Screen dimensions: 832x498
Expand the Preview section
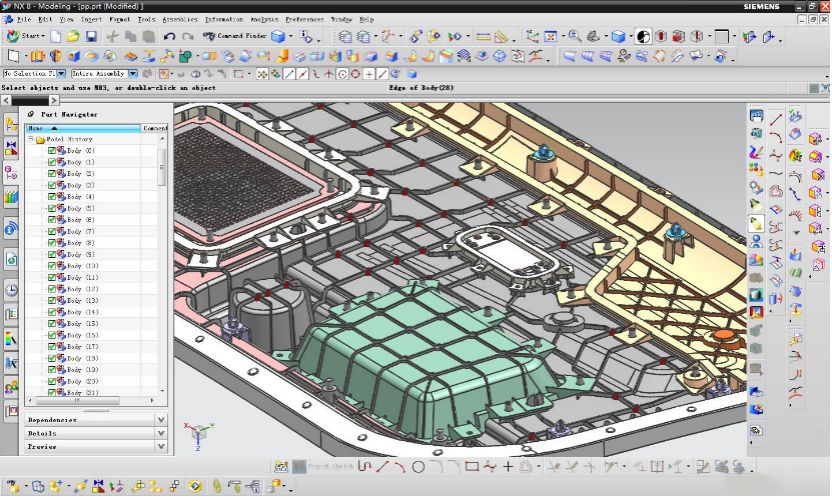(x=161, y=447)
